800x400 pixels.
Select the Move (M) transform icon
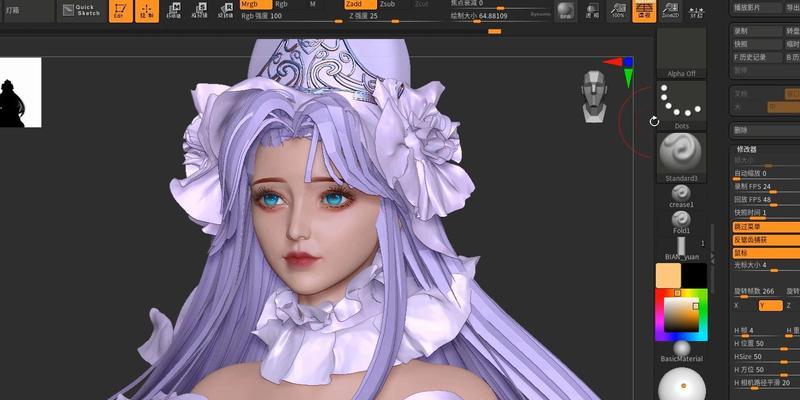coord(173,11)
